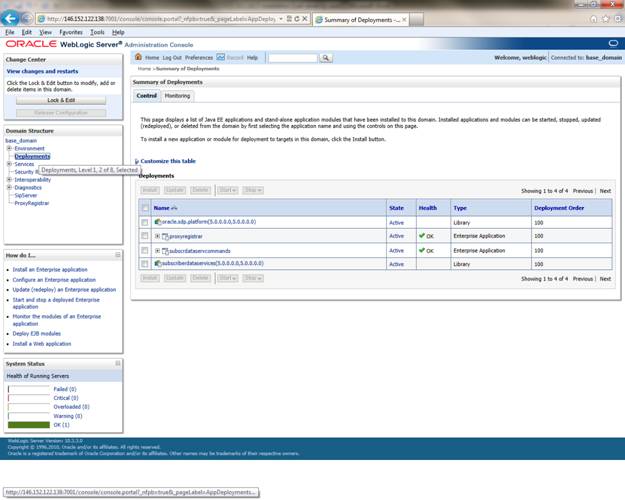Click oracle.sdp.platform library icon
This screenshot has height=500, width=625.
coord(158,221)
